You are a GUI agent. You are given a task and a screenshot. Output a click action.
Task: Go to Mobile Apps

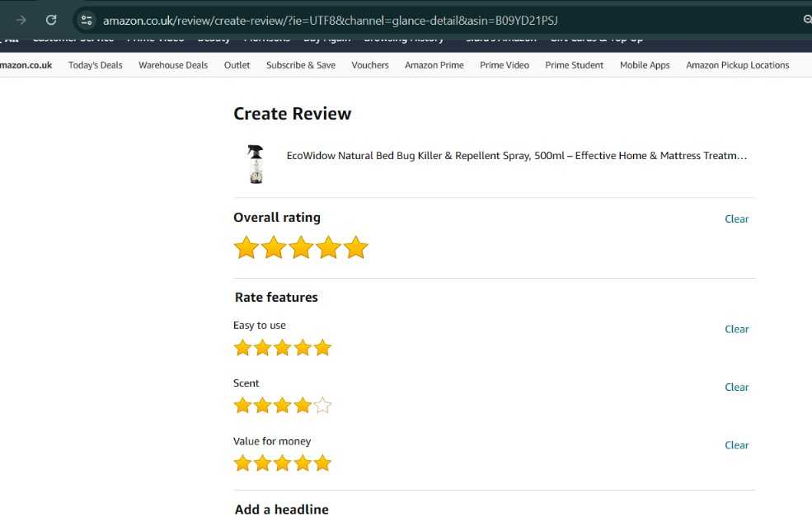[645, 65]
